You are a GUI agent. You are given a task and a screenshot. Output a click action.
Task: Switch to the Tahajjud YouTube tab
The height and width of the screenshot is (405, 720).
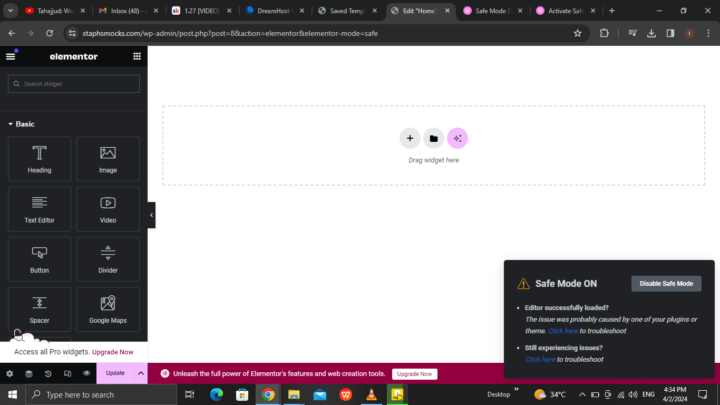(55, 11)
